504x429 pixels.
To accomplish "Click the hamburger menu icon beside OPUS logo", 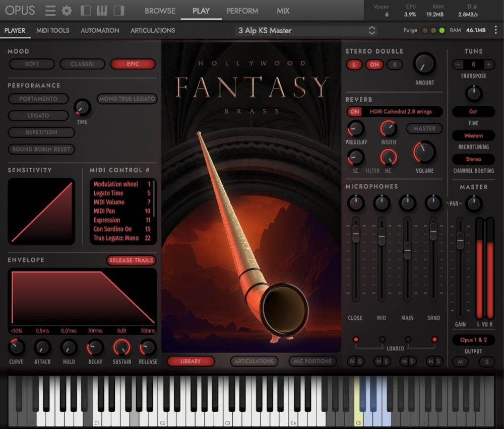I will (x=49, y=10).
